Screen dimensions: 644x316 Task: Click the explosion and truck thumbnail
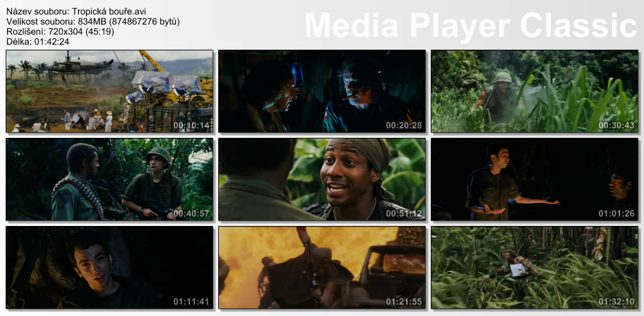321,268
